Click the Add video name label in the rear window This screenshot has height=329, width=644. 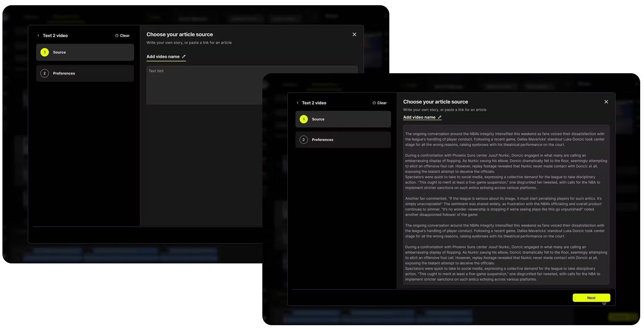point(163,57)
